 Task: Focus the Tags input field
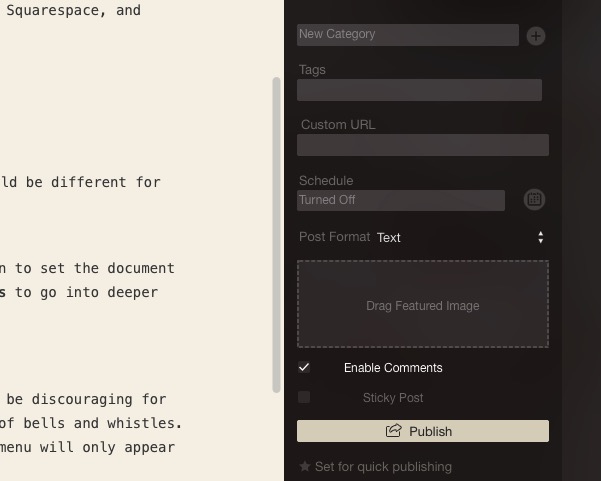[x=419, y=90]
